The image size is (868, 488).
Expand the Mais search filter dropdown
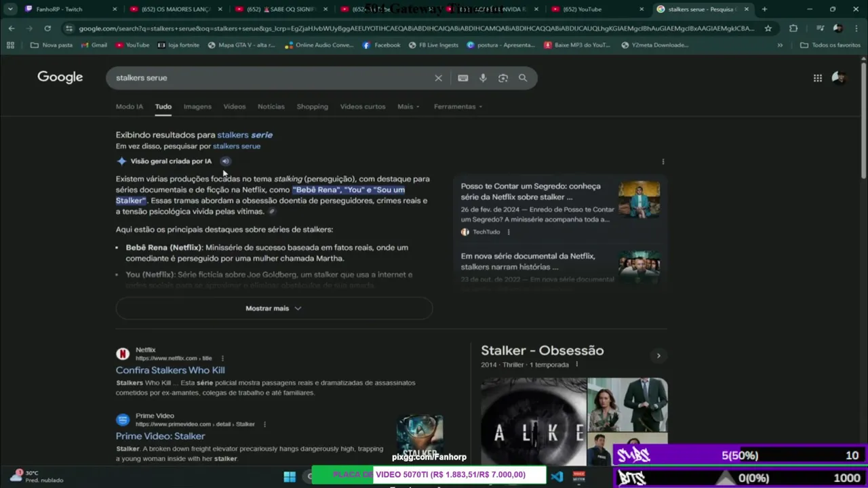click(408, 106)
